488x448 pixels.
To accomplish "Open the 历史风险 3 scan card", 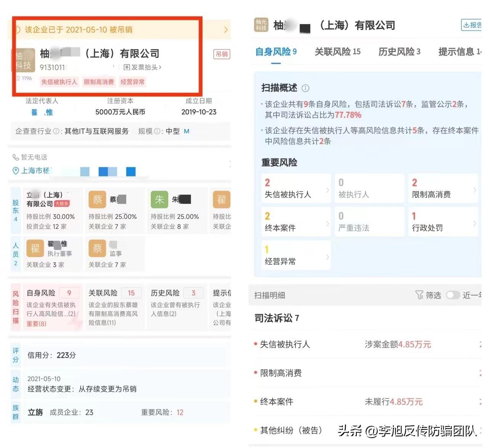I will (x=177, y=307).
